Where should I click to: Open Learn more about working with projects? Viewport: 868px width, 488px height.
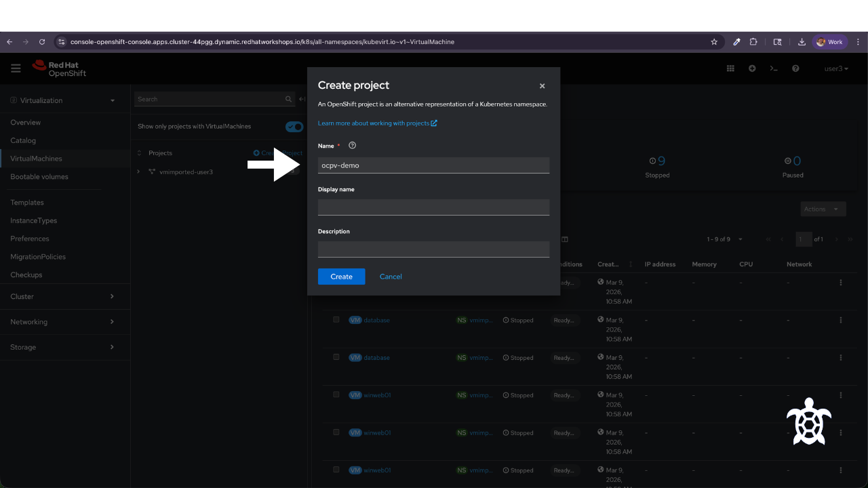tap(378, 123)
